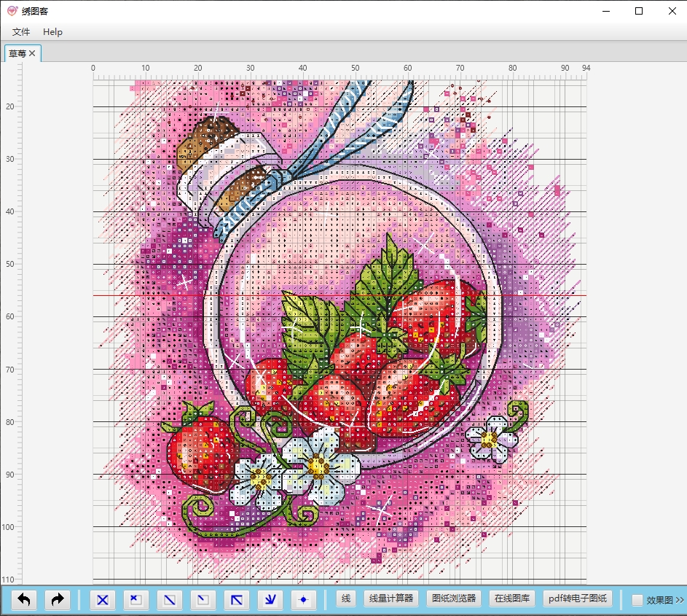Click ruler mark 100 on left ruler
Screen dimensions: 687x616
(8, 527)
